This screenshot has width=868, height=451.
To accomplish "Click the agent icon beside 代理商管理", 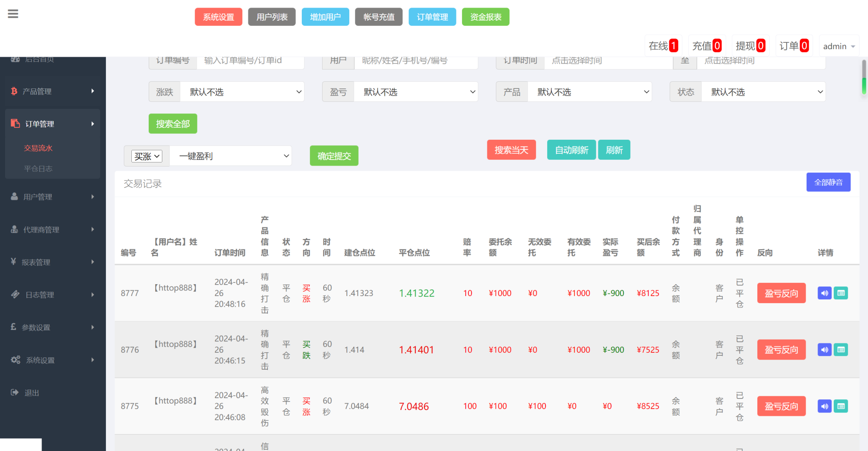I will [x=14, y=229].
